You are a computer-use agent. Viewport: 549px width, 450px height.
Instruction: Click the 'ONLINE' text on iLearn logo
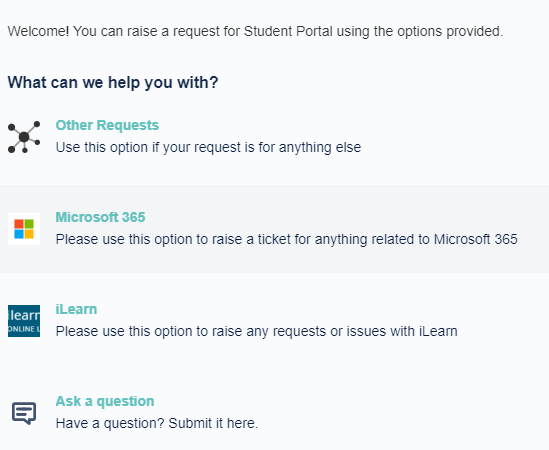click(x=21, y=329)
